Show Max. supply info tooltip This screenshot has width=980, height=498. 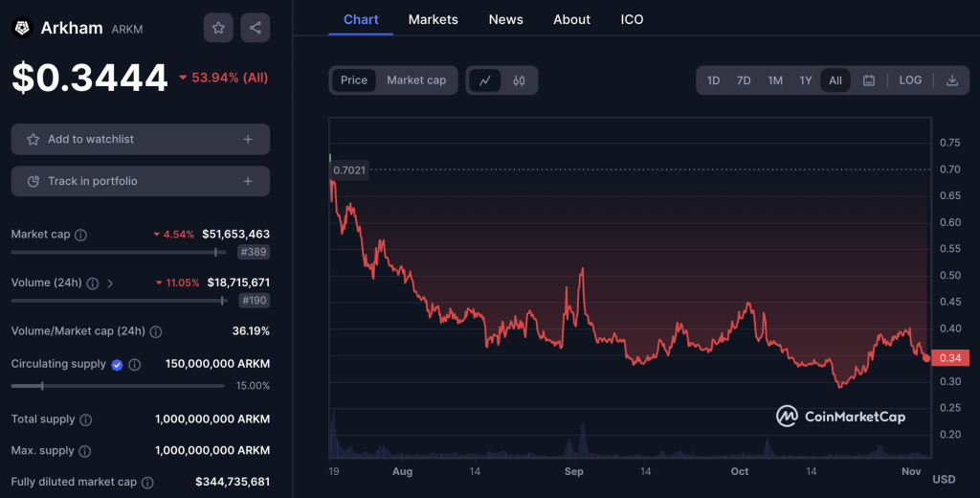point(85,451)
